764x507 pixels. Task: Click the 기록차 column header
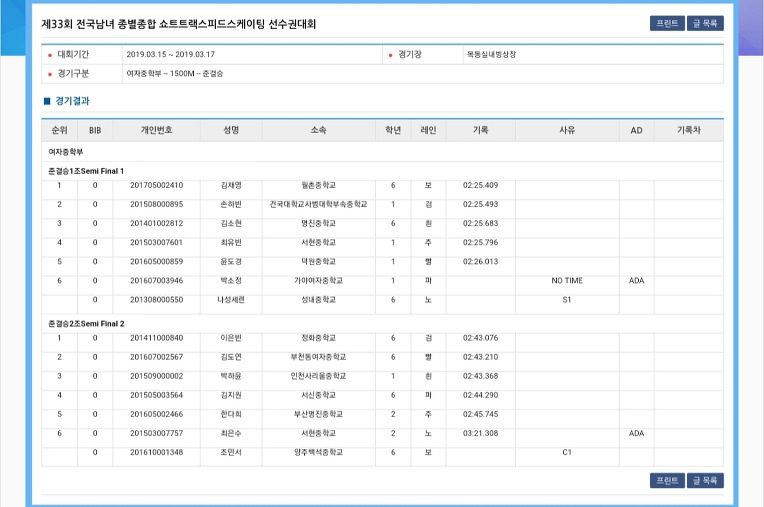point(688,131)
